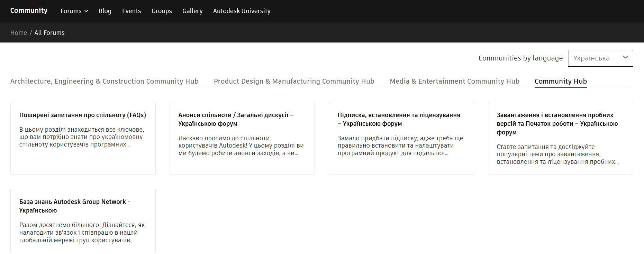
Task: Click description starting 'Разом досягнемо більшого'
Action: (82, 233)
